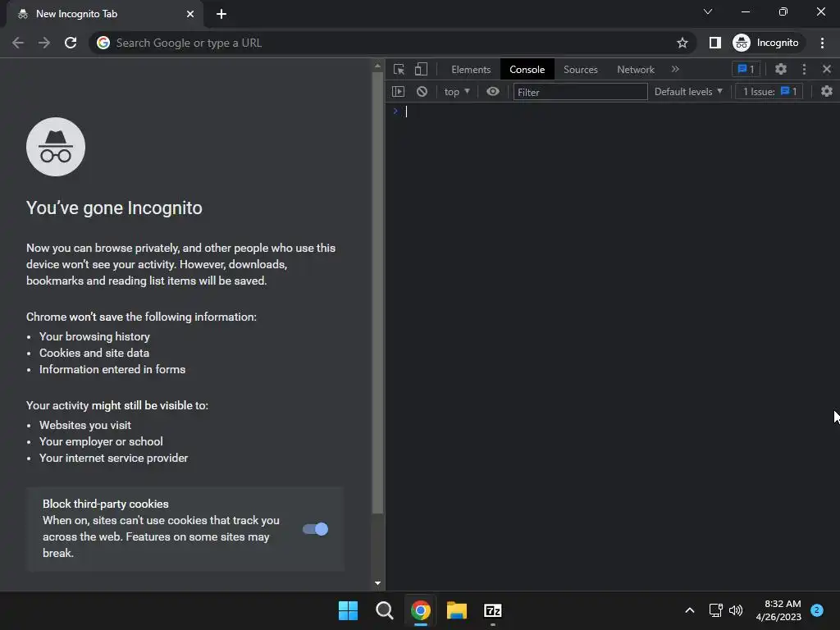Click "Websites you visit" list item
This screenshot has width=840, height=630.
click(x=85, y=426)
